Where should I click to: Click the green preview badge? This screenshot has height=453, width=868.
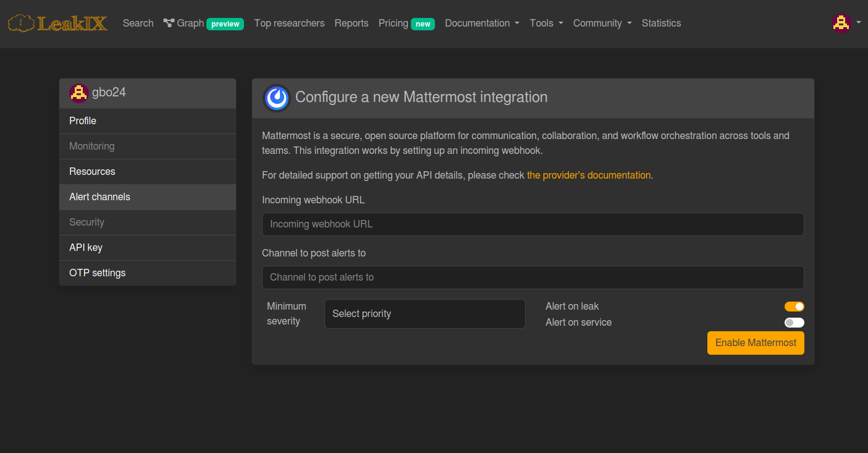click(x=225, y=24)
